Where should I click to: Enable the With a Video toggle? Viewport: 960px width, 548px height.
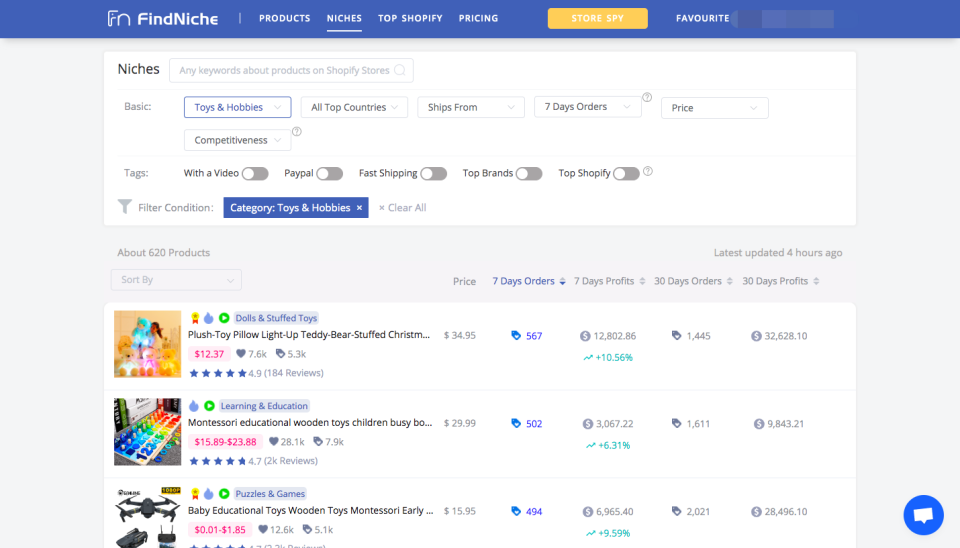click(255, 174)
